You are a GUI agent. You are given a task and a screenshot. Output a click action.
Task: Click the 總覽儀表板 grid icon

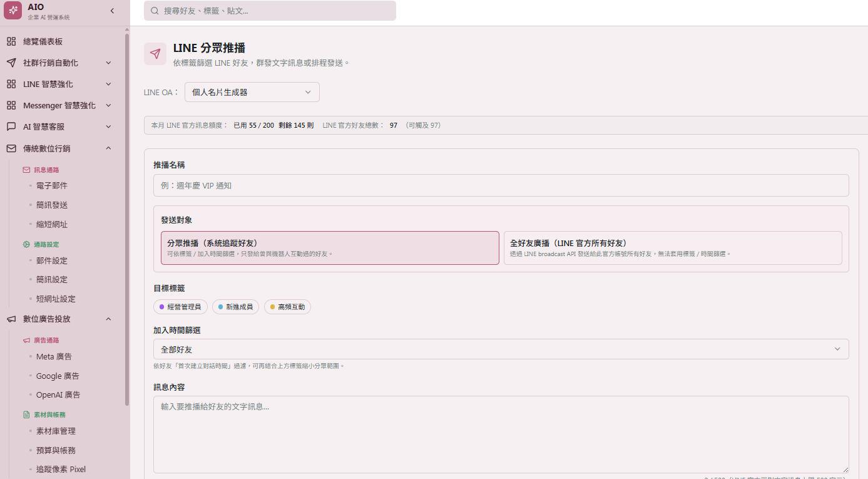(x=11, y=41)
